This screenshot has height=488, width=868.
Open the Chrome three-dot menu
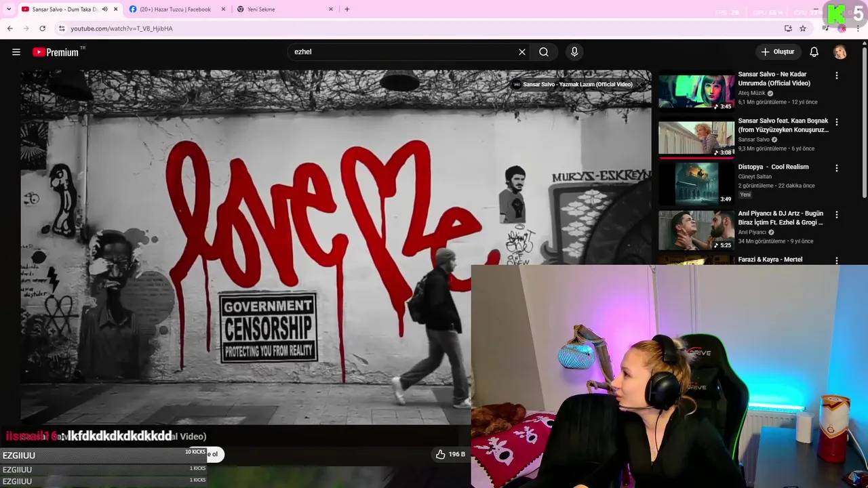pyautogui.click(x=858, y=28)
